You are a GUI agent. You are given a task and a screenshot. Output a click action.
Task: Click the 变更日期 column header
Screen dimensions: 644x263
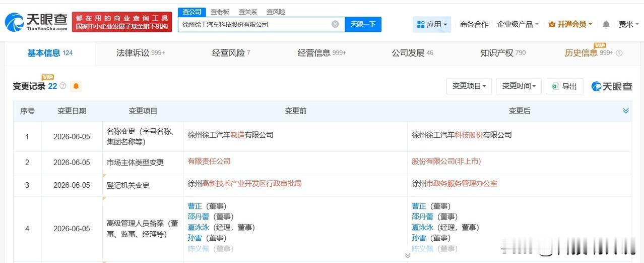point(72,111)
